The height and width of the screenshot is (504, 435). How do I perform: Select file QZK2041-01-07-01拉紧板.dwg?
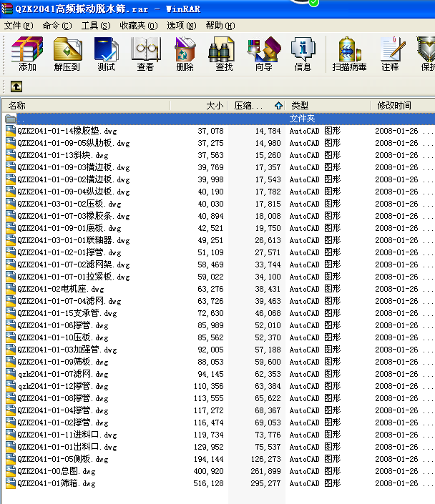[74, 277]
